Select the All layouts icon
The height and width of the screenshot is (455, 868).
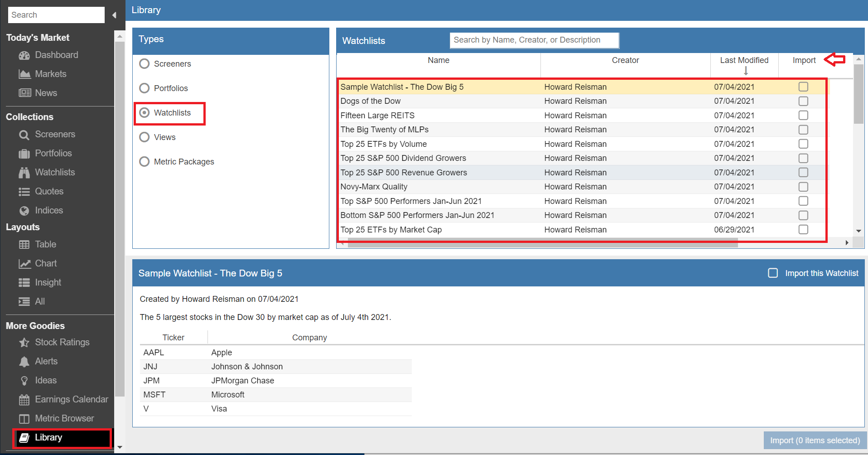pyautogui.click(x=24, y=302)
